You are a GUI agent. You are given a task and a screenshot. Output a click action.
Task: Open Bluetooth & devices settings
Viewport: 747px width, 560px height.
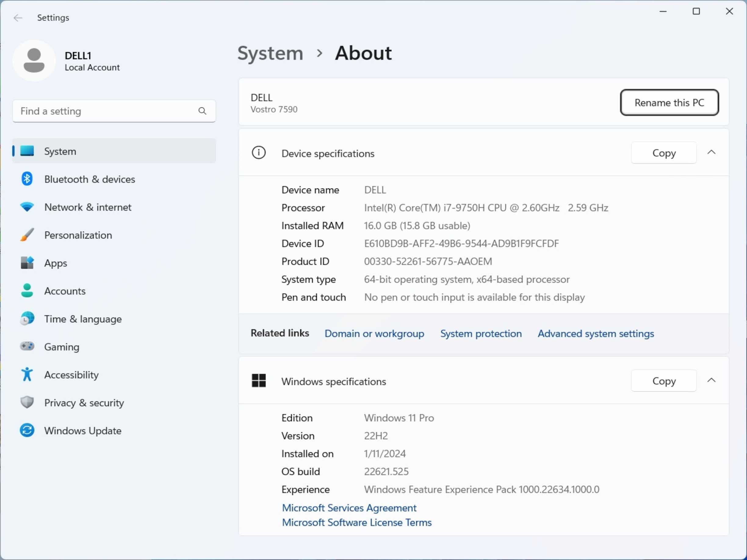[x=90, y=179]
